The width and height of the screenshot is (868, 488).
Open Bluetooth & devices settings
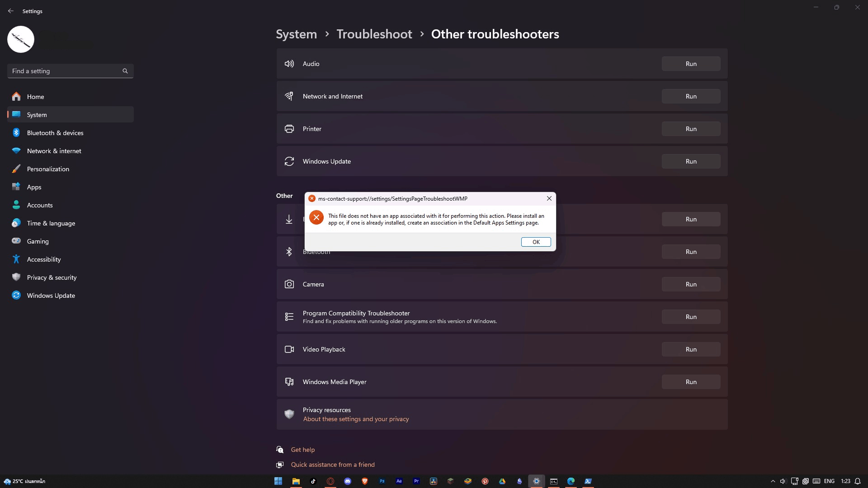pos(55,133)
